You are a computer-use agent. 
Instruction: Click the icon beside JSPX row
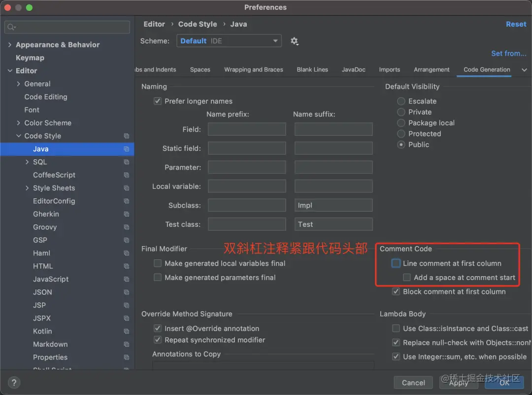[127, 318]
